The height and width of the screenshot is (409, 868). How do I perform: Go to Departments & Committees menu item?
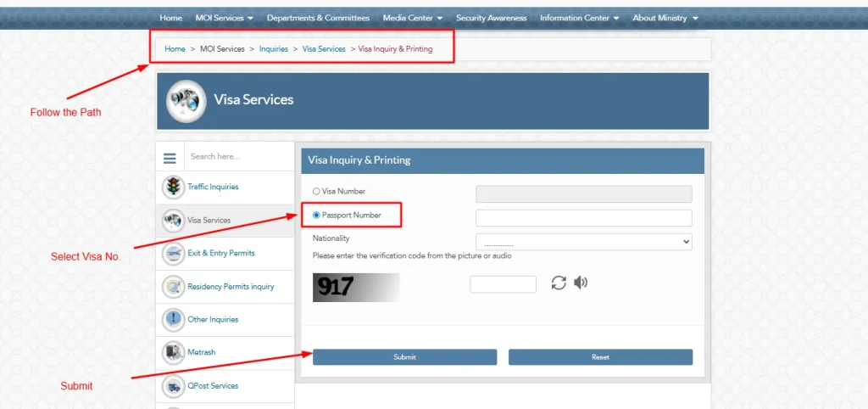tap(318, 18)
